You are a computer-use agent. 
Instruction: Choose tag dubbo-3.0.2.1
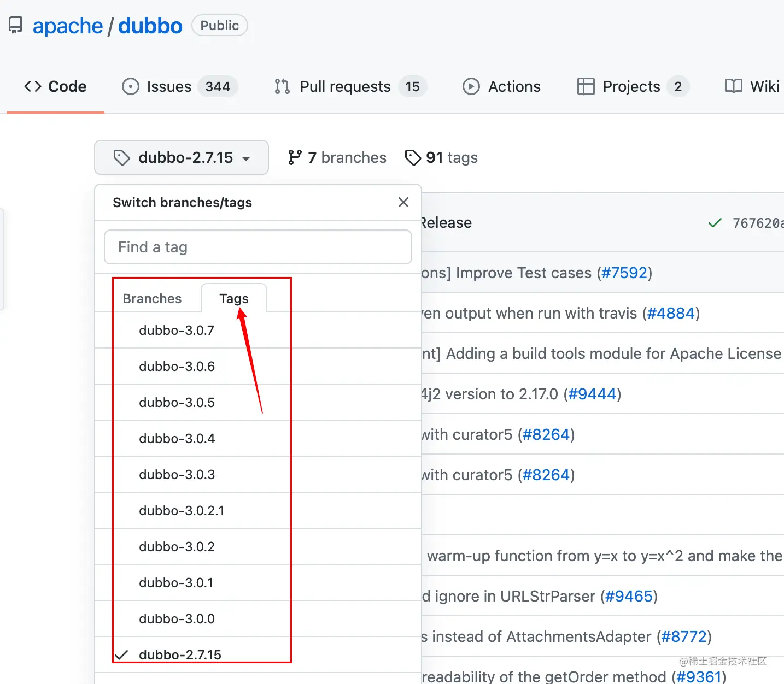[258, 510]
